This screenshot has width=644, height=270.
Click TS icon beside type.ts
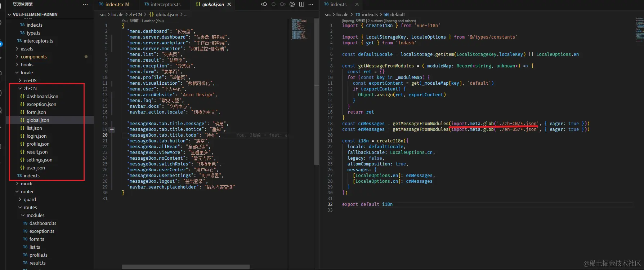[x=22, y=33]
